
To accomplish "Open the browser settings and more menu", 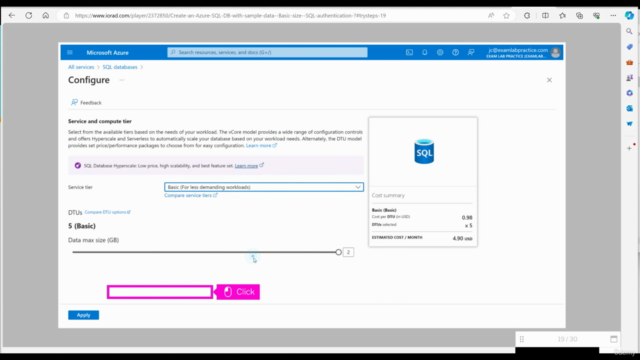I will tap(613, 16).
